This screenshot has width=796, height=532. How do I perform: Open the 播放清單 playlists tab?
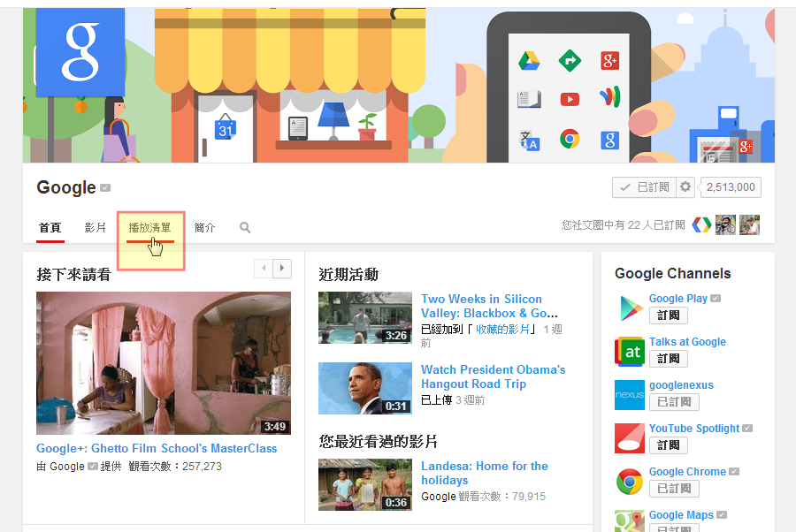tap(149, 228)
